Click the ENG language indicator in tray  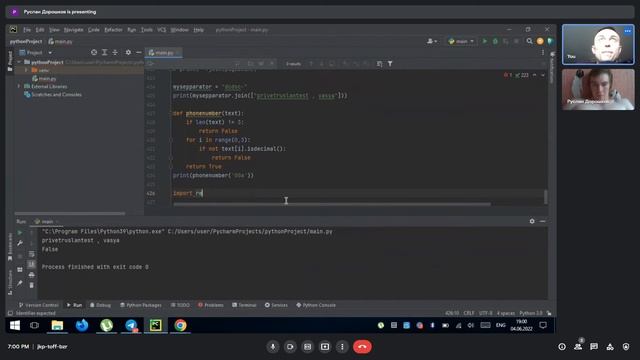(500, 325)
